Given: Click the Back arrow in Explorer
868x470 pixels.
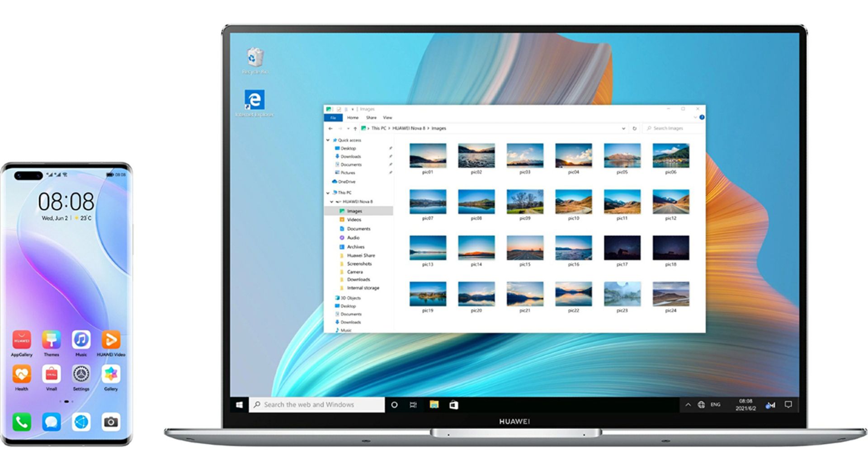Looking at the screenshot, I should point(330,128).
